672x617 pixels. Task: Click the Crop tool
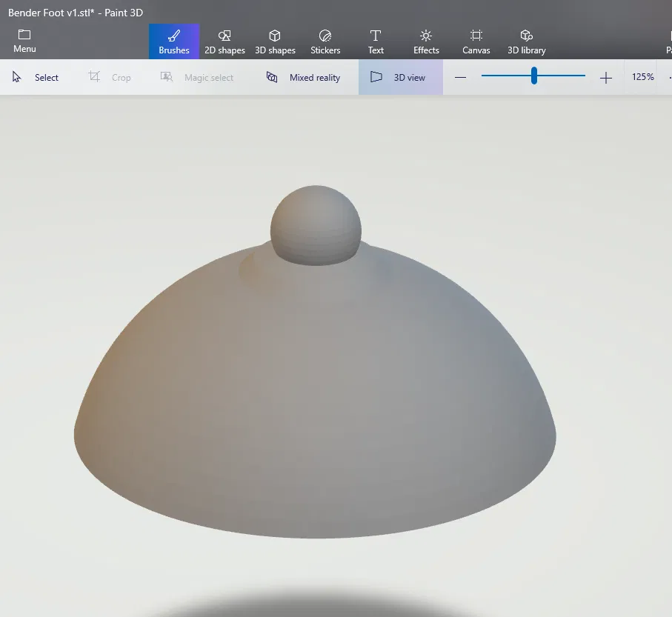[x=110, y=77]
